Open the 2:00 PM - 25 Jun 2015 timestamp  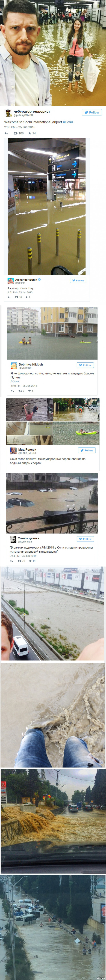19,127
